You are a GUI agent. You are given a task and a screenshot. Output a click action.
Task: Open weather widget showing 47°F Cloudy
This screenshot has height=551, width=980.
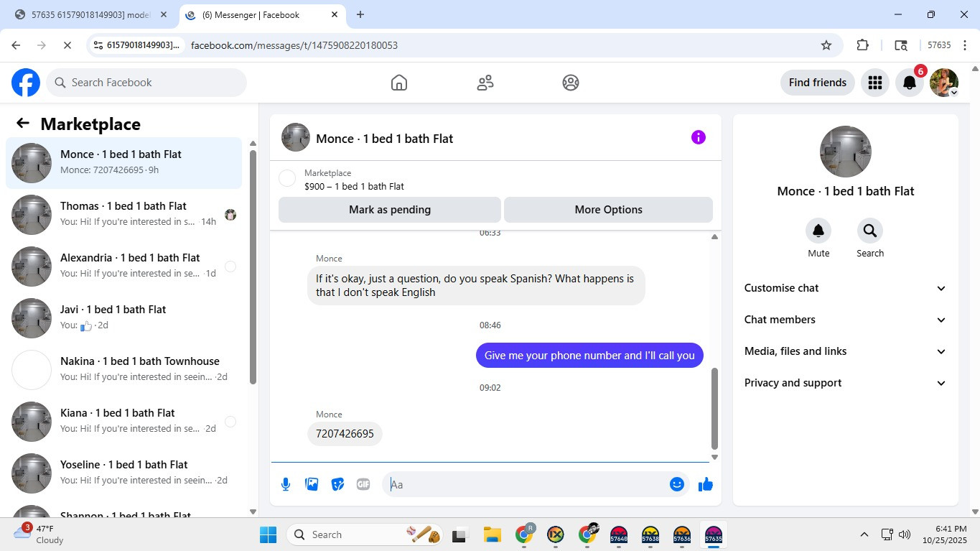(x=39, y=534)
